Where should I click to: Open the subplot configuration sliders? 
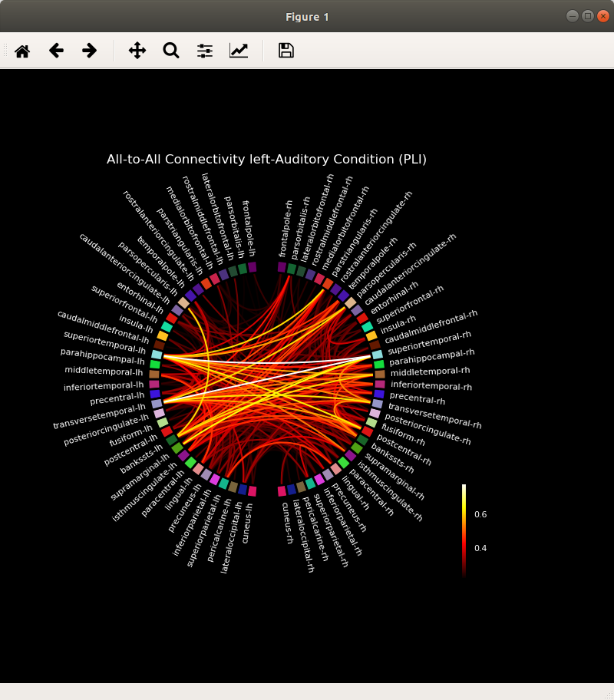click(x=204, y=50)
